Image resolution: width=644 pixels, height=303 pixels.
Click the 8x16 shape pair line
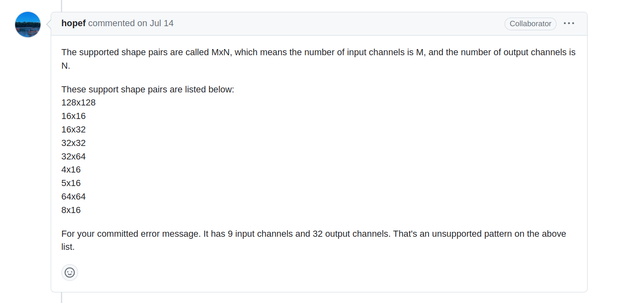coord(71,210)
